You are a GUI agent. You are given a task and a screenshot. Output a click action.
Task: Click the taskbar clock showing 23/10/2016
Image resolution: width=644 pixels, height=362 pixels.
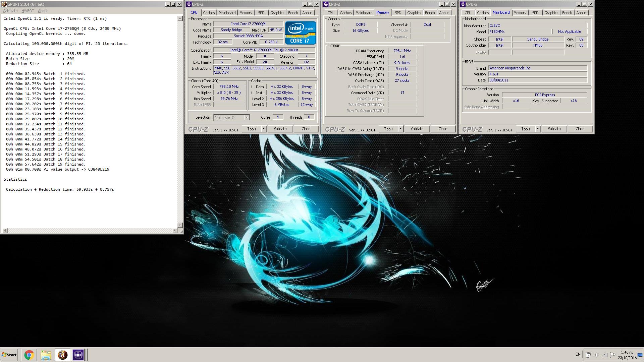(627, 355)
